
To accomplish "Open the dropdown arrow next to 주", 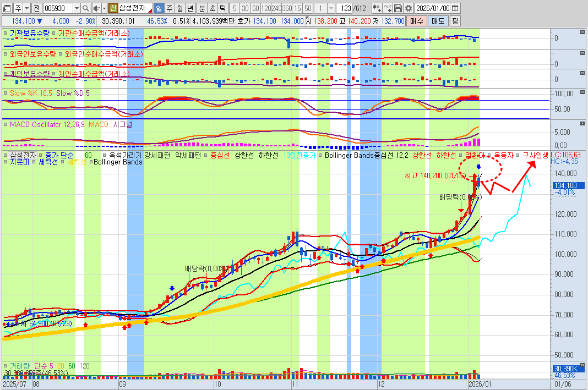I will tap(27, 8).
